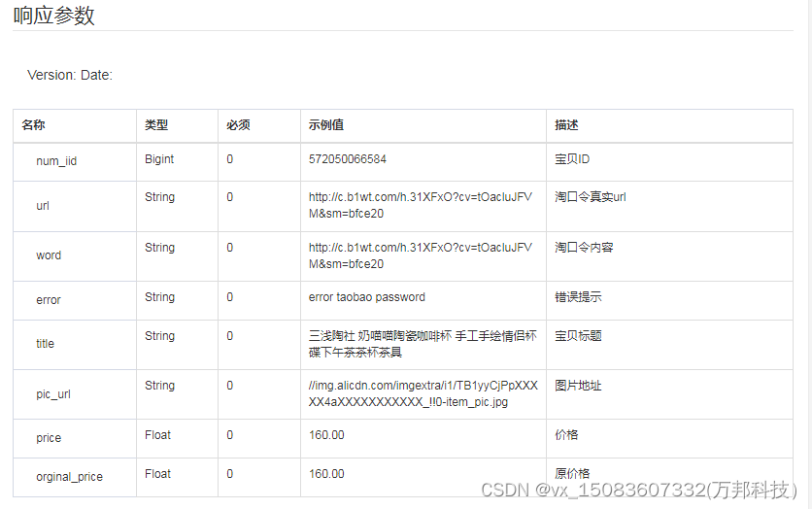
Task: Click the Bigint type cell
Action: 159,159
